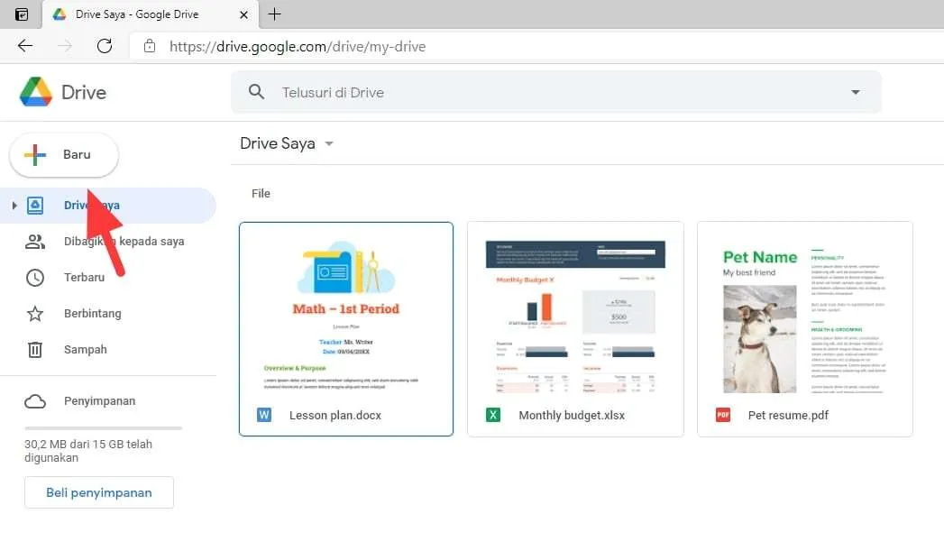Click browser back arrow
The width and height of the screenshot is (944, 560).
(25, 46)
